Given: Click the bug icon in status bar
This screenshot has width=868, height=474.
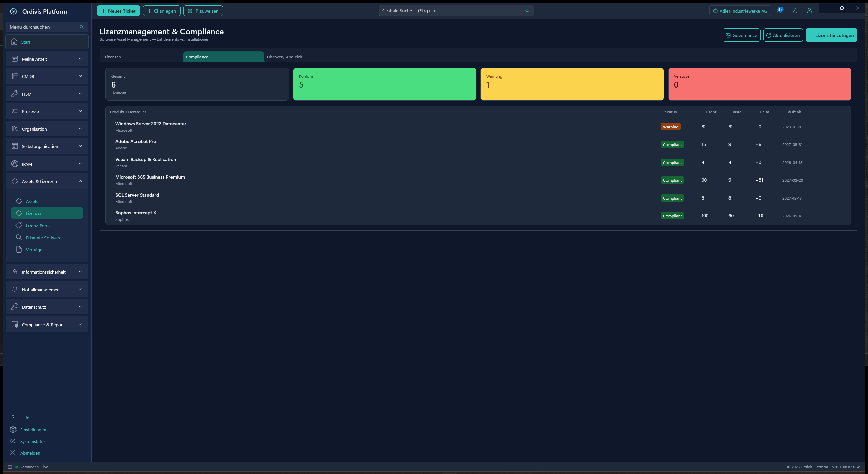Looking at the screenshot, I should coord(10,467).
